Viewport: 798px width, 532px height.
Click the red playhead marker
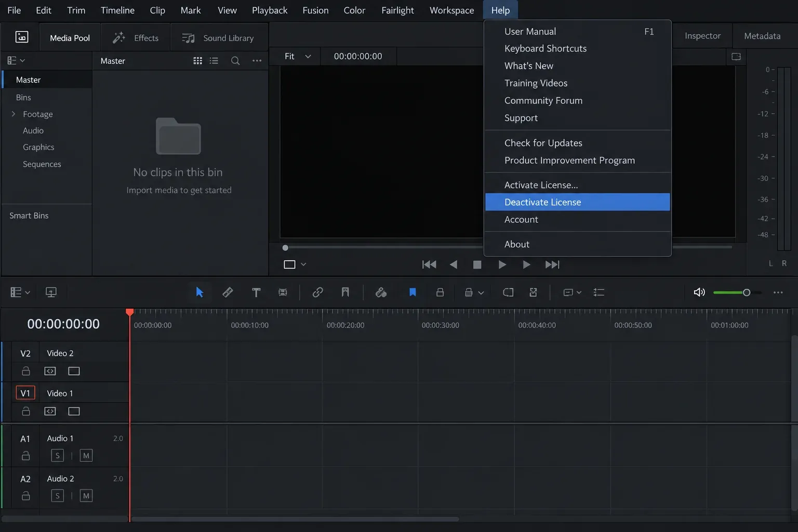(130, 312)
